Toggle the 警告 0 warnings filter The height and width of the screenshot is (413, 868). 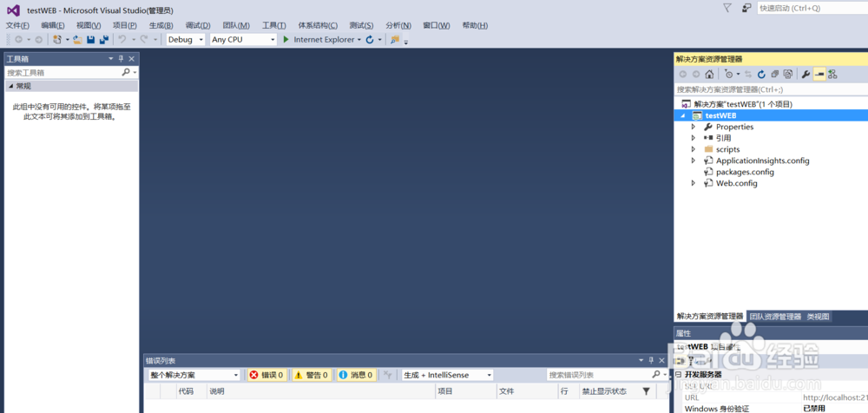click(312, 375)
